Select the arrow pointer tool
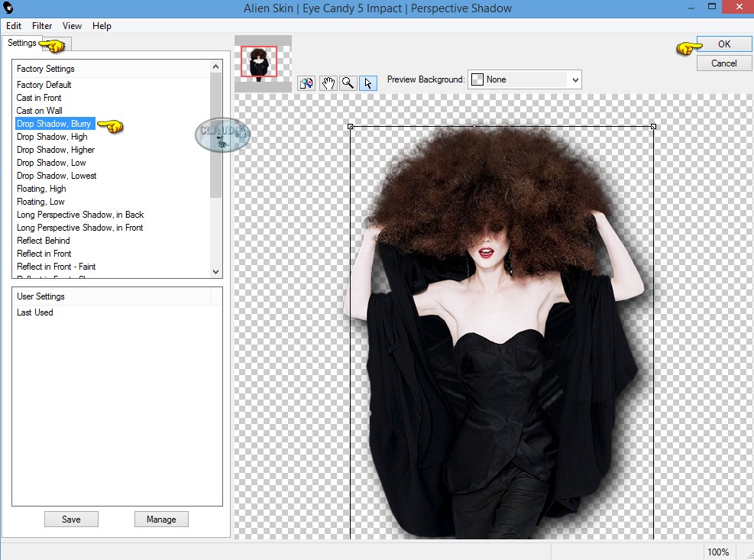The image size is (754, 560). tap(368, 83)
